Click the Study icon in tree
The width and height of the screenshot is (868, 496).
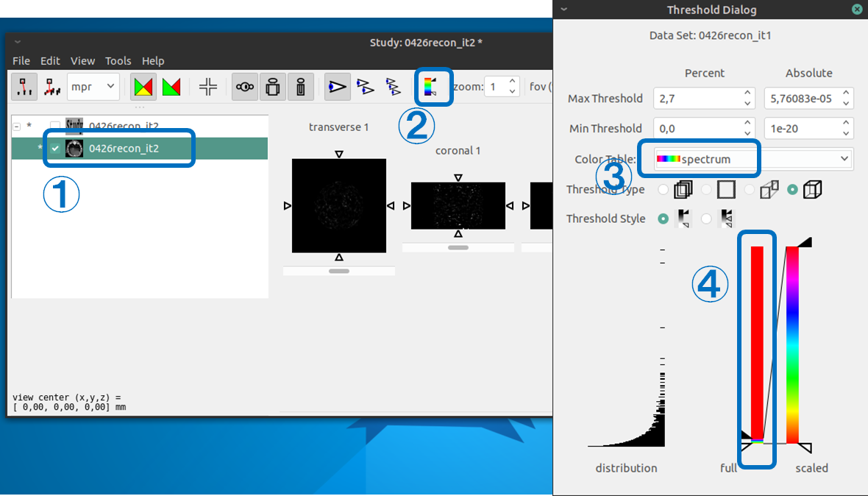click(74, 126)
